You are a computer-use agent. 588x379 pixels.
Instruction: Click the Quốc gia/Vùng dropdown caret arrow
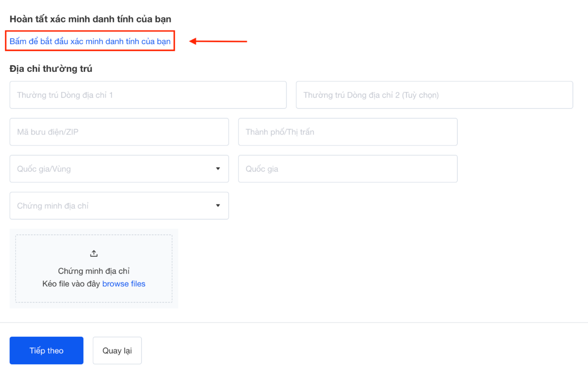pyautogui.click(x=218, y=169)
